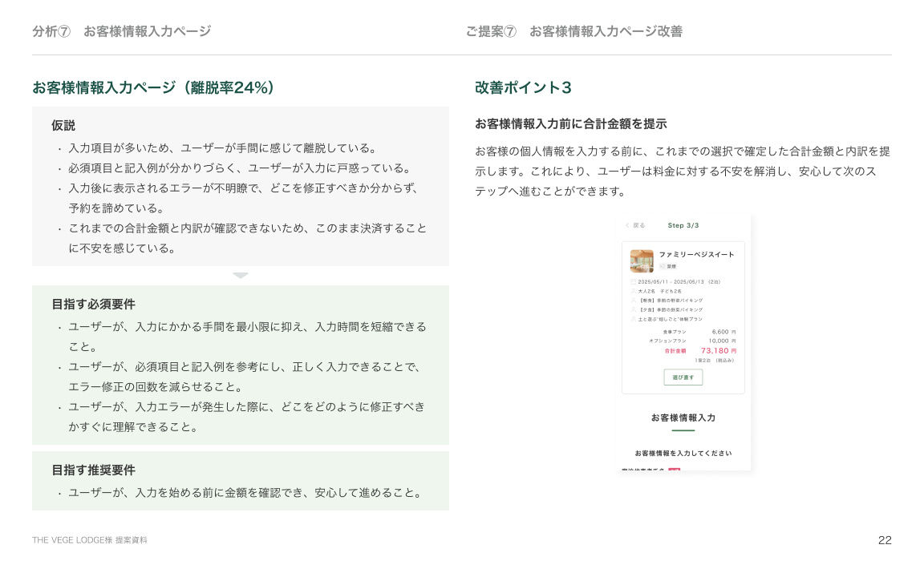Click the 目指す必須要件 heading
Screen dimensions: 924x561
point(93,304)
